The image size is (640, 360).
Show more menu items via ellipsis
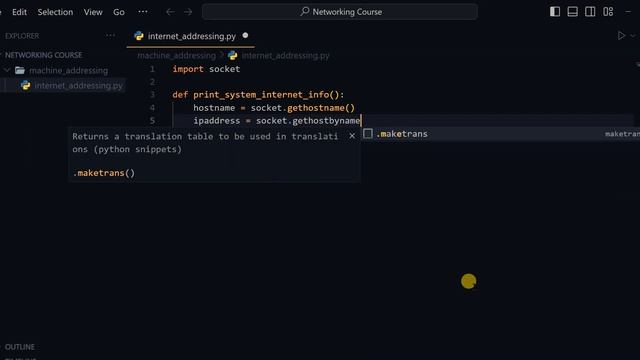(143, 11)
